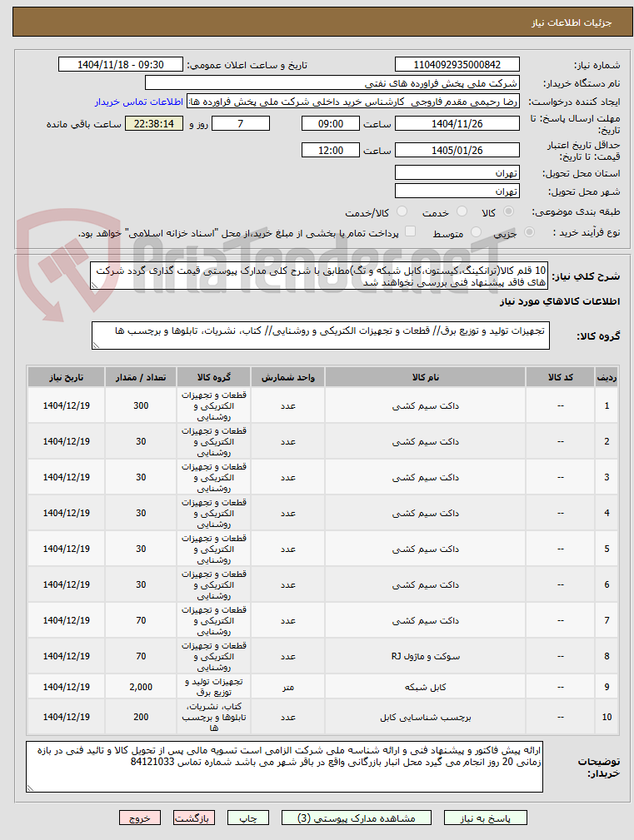This screenshot has height=840, width=634.
Task: Click the خروج exit button
Action: point(139,818)
